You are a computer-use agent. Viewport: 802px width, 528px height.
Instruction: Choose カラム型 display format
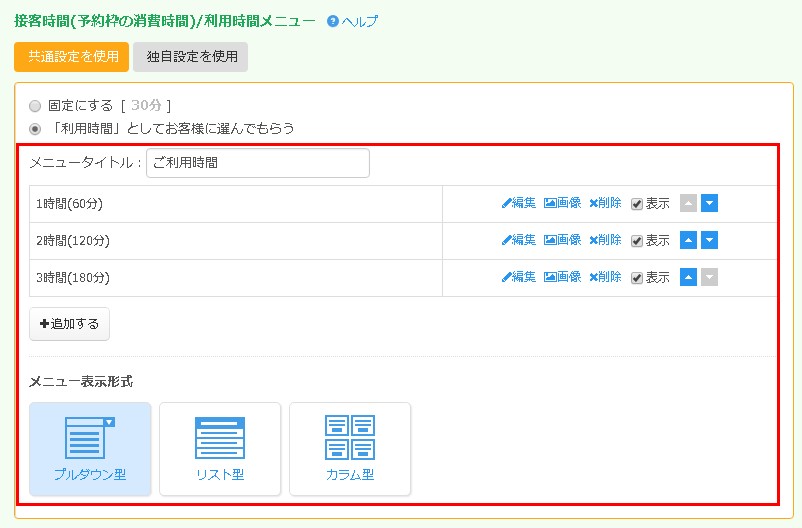[350, 449]
